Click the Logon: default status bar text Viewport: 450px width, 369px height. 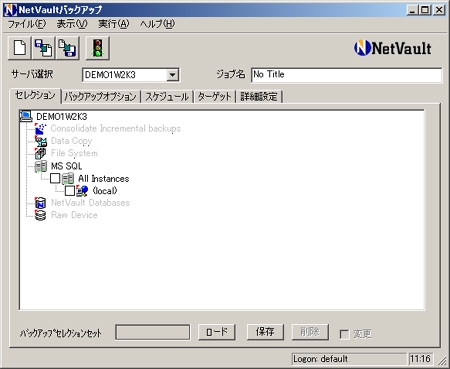tap(320, 359)
